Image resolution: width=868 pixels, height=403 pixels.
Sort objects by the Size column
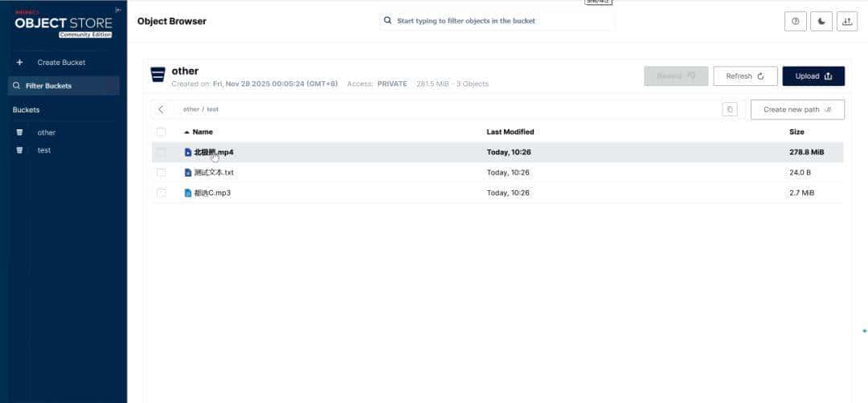(x=796, y=132)
